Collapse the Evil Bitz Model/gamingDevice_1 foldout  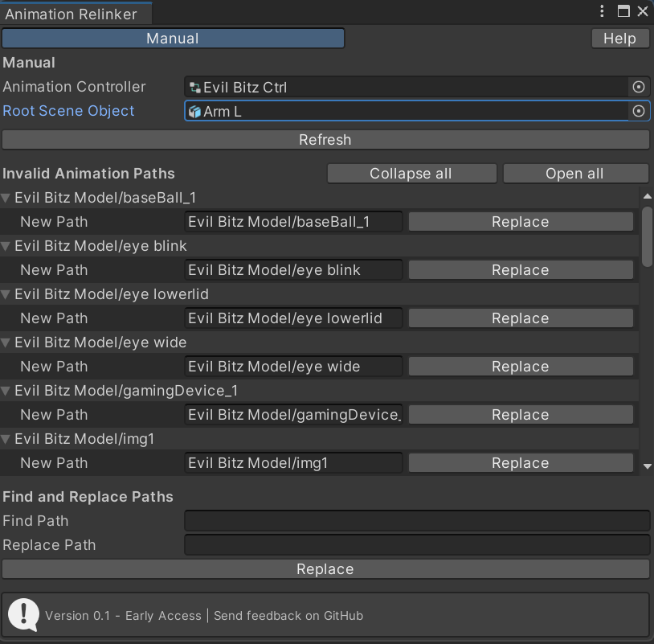[x=6, y=391]
